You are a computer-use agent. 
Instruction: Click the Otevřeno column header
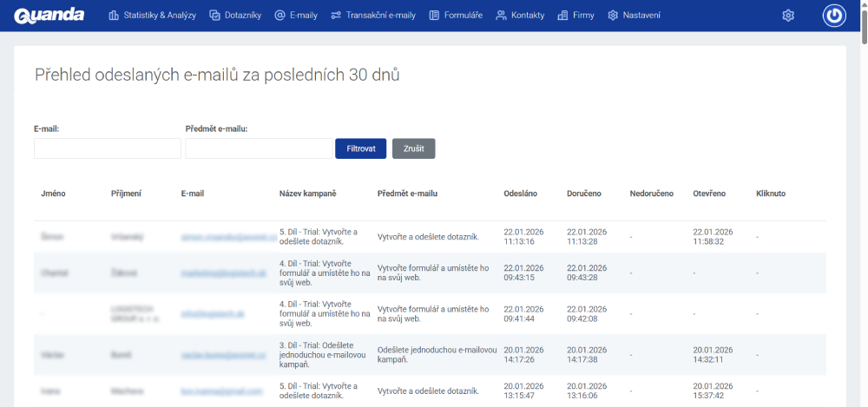tap(709, 194)
